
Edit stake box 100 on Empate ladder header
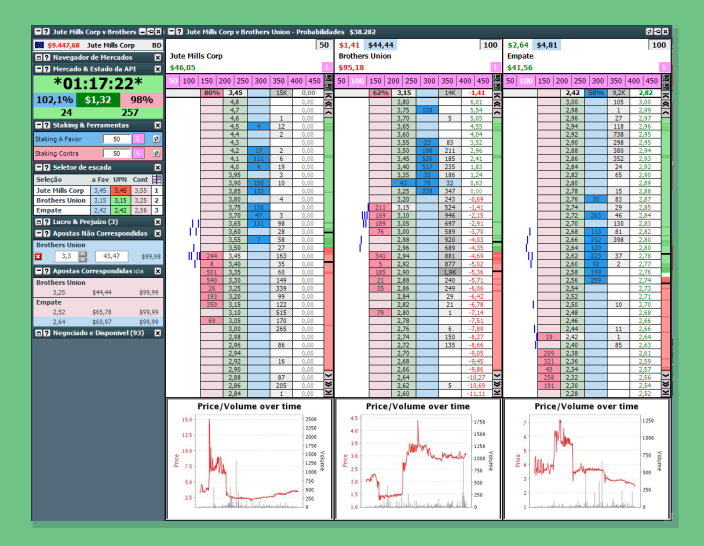point(659,45)
